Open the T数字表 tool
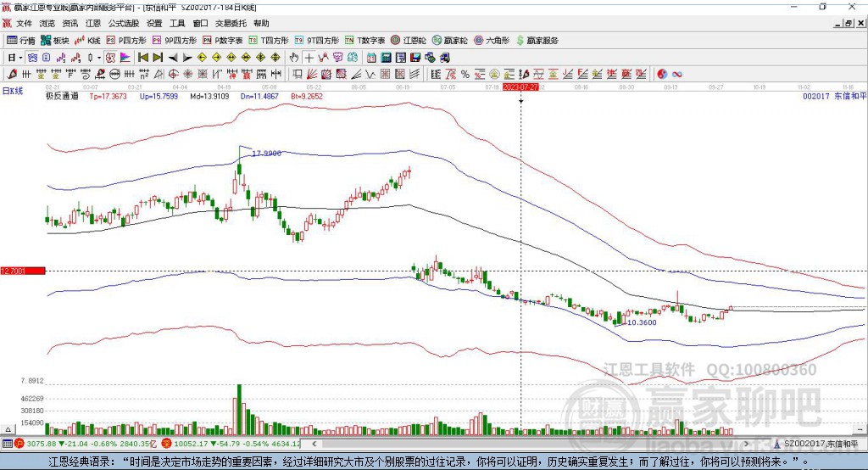Screen dimensions: 868x470 point(364,41)
